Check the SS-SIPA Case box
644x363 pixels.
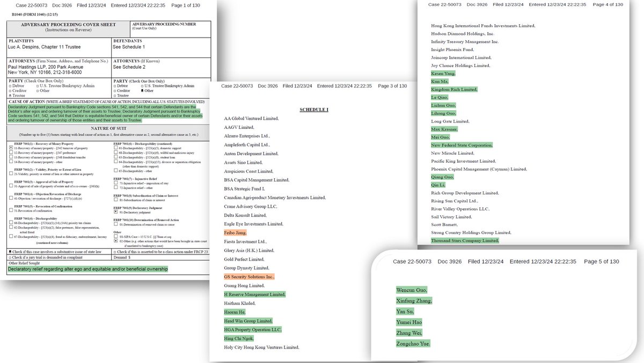pyautogui.click(x=116, y=236)
